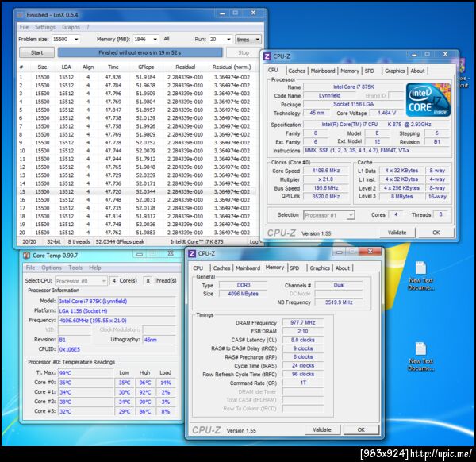The width and height of the screenshot is (476, 462).
Task: Click the All memory button in LinX
Action: (x=167, y=39)
